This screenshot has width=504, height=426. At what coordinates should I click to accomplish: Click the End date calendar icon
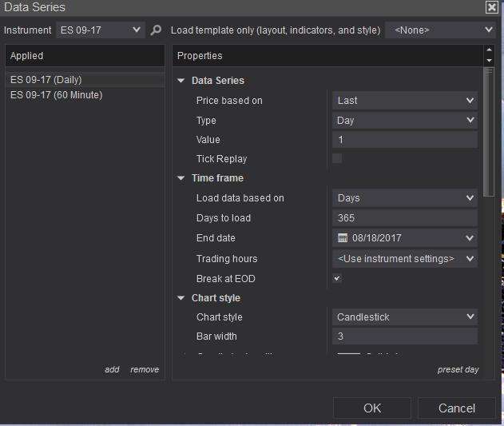tap(343, 238)
